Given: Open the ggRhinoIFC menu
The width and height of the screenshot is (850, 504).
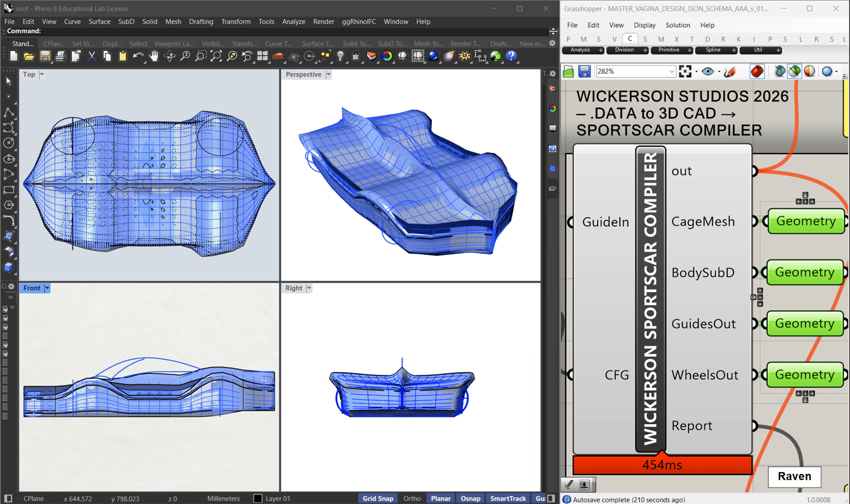Looking at the screenshot, I should click(359, 22).
